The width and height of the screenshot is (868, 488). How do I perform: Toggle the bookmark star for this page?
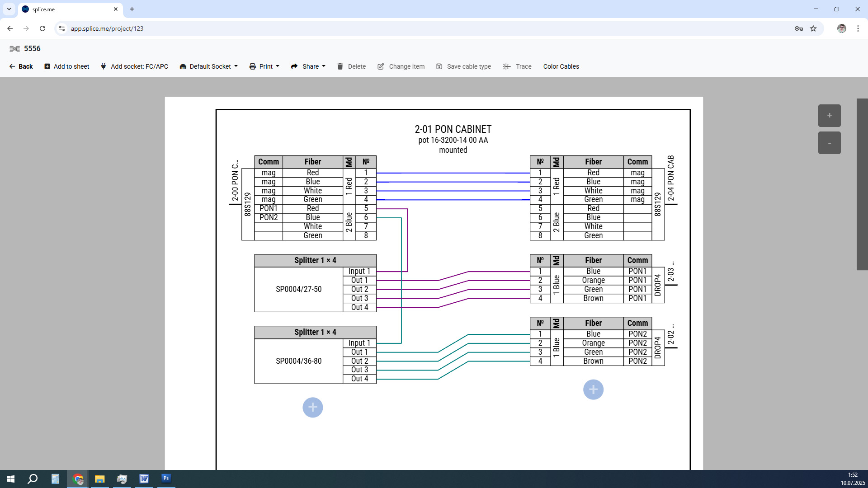click(x=813, y=28)
